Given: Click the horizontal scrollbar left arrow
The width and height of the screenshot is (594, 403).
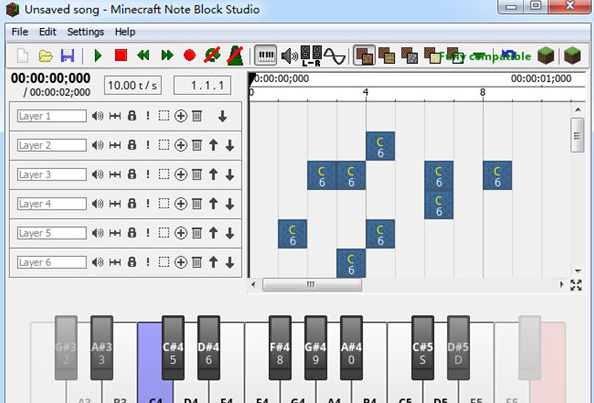Looking at the screenshot, I should [x=253, y=284].
